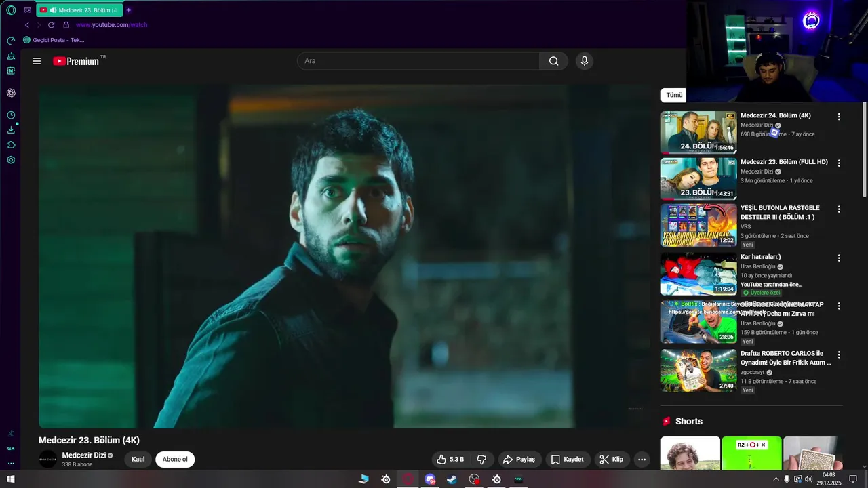Select the Tümü filter chip
This screenshot has height=488, width=868.
click(674, 96)
